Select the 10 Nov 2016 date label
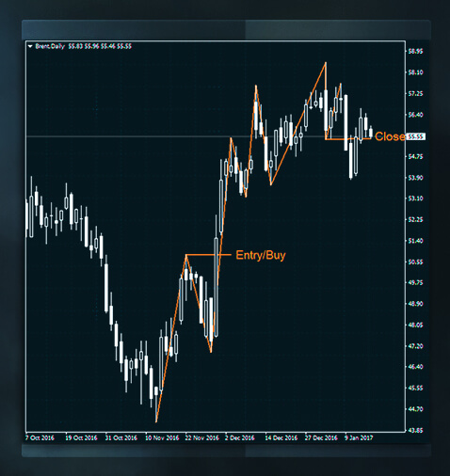This screenshot has height=476, width=450. [x=162, y=437]
